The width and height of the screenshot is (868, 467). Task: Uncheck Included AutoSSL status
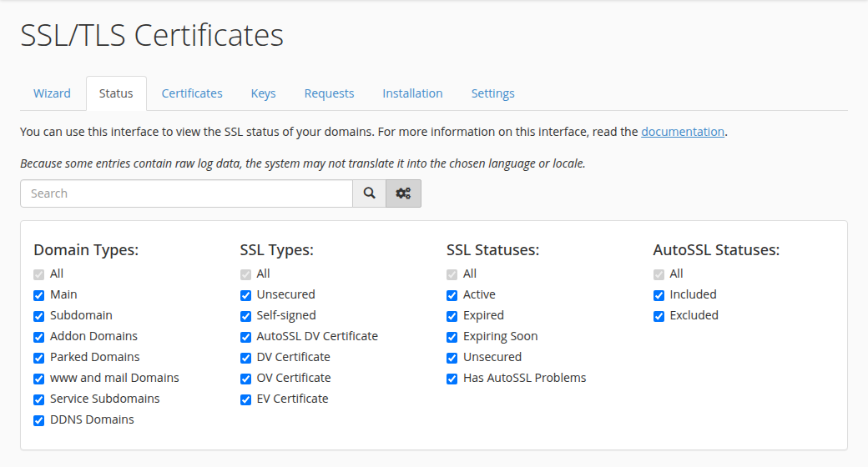659,295
